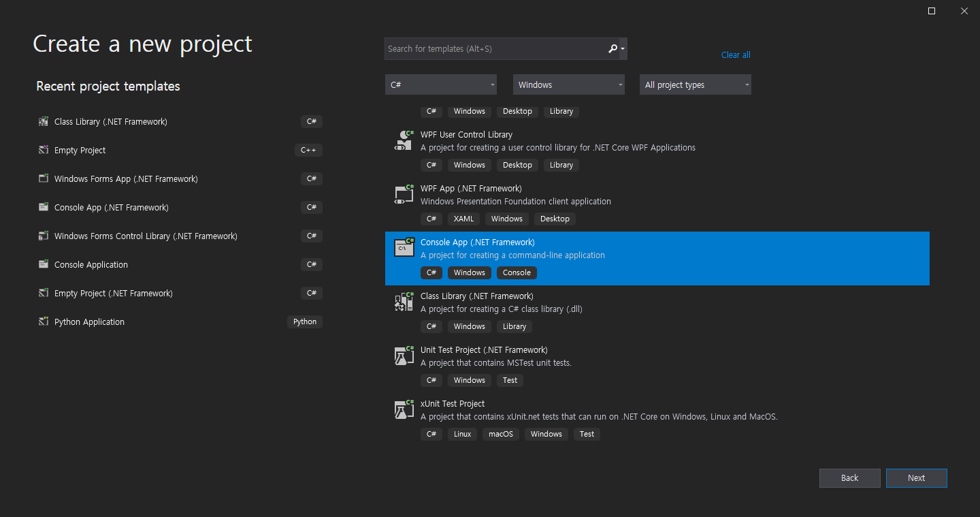This screenshot has width=980, height=517.
Task: Select Class Library (.NET Framework) title in template list
Action: click(x=476, y=296)
